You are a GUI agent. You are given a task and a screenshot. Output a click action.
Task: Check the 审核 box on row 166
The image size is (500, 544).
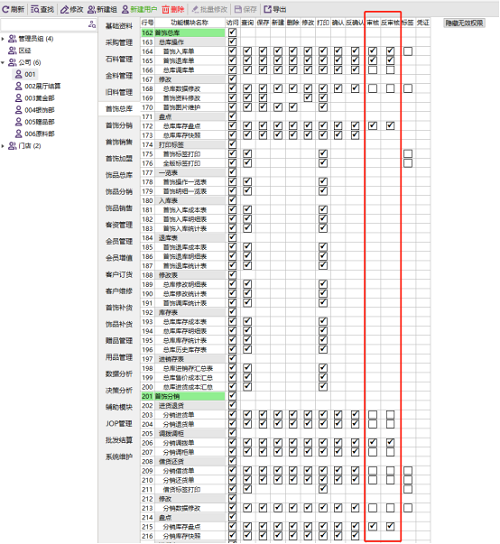(373, 70)
